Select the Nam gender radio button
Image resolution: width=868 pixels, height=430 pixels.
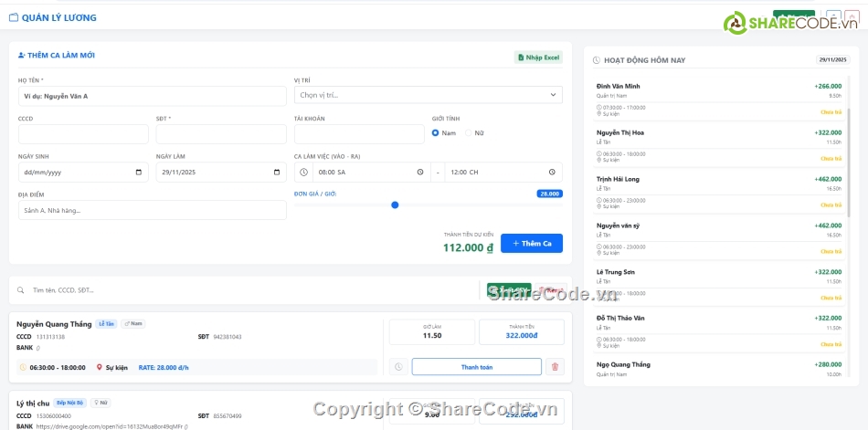[x=436, y=133]
